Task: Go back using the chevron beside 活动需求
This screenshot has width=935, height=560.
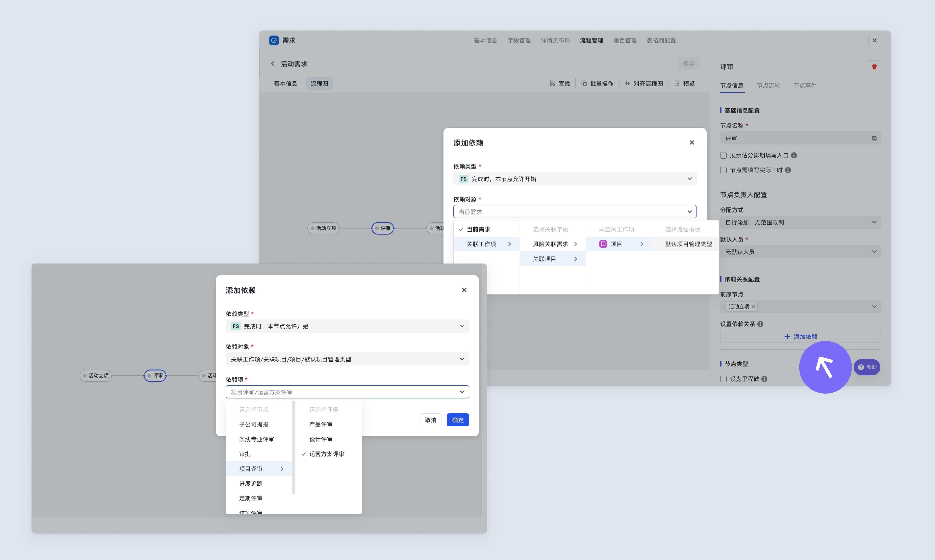Action: [x=273, y=64]
